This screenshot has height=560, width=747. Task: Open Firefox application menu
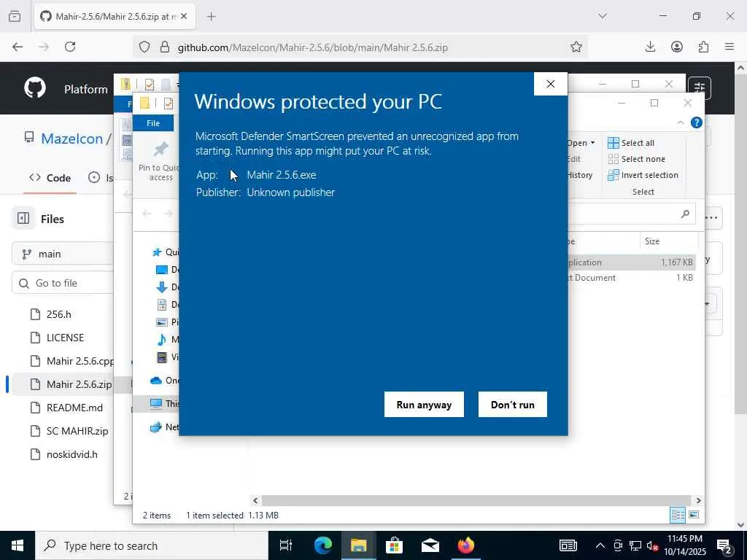tap(729, 47)
